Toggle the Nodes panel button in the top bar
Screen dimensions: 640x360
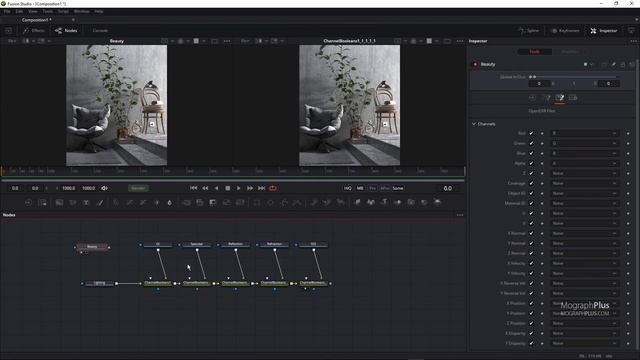pyautogui.click(x=66, y=31)
